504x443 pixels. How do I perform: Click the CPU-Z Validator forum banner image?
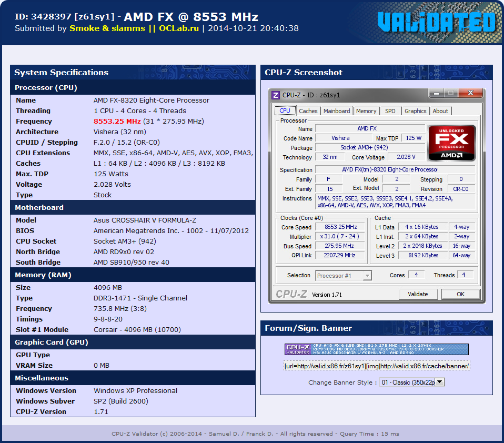376,349
